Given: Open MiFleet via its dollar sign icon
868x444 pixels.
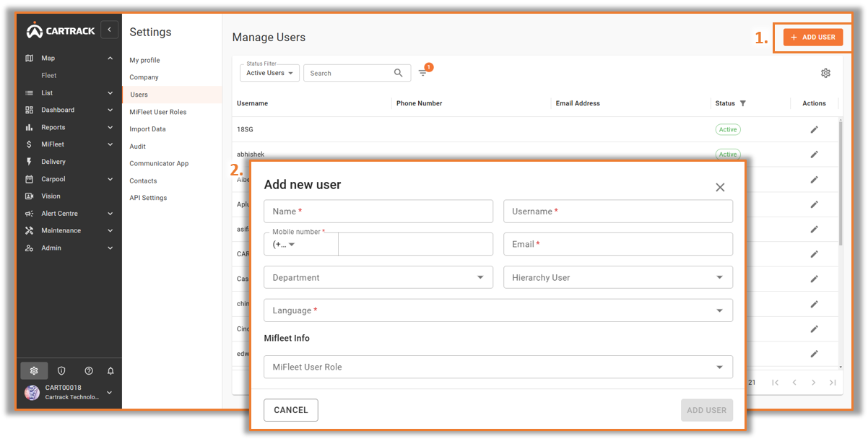Looking at the screenshot, I should point(30,144).
